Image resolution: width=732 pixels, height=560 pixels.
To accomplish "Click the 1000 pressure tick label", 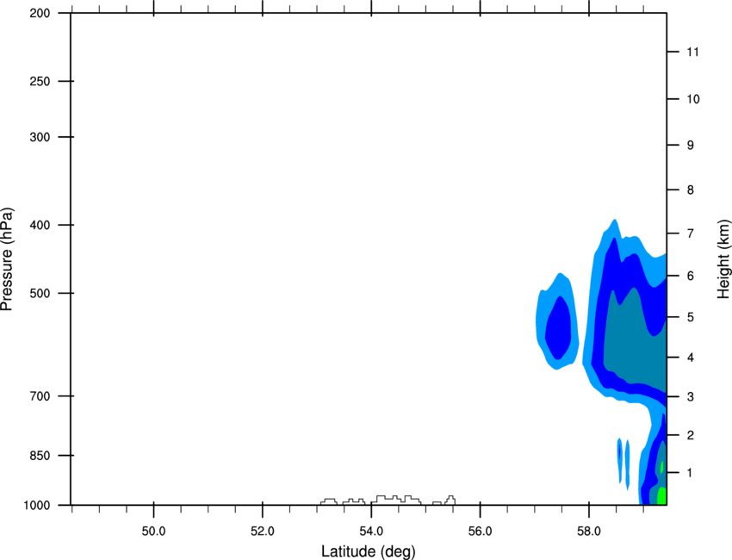I will (x=37, y=506).
